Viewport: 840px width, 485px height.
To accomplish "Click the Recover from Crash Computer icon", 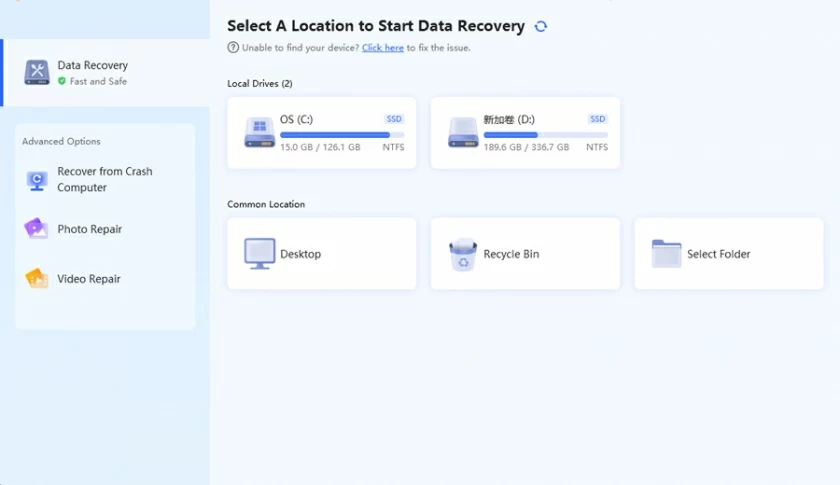I will coord(36,181).
